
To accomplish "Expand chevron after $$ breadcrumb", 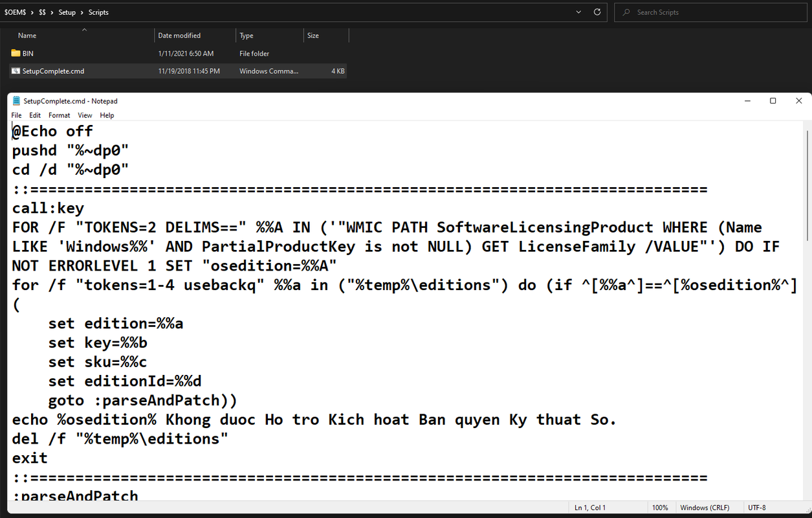I will (x=52, y=12).
